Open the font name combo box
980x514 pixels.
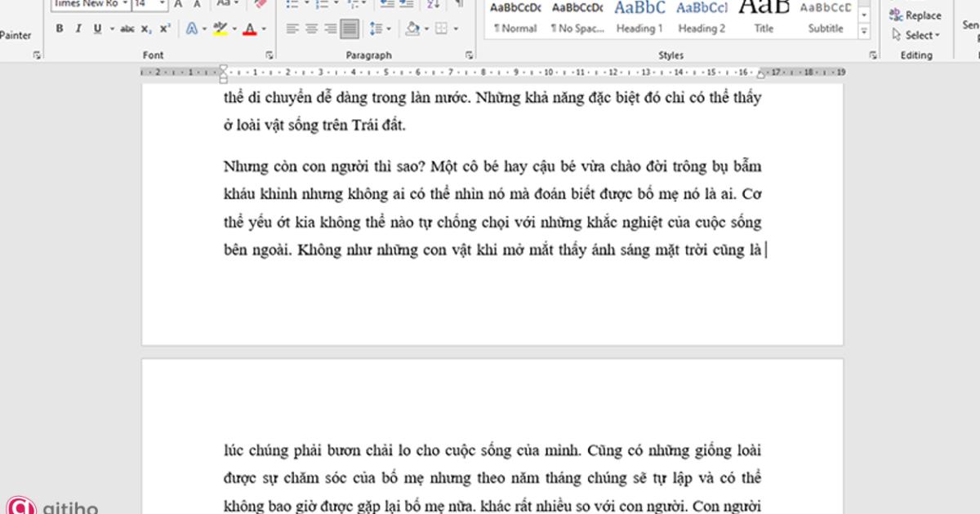point(90,4)
